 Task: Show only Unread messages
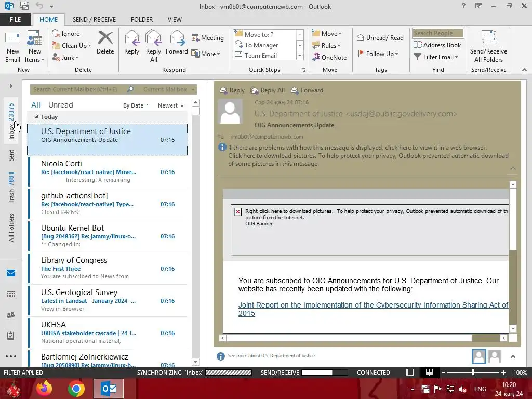(x=60, y=105)
